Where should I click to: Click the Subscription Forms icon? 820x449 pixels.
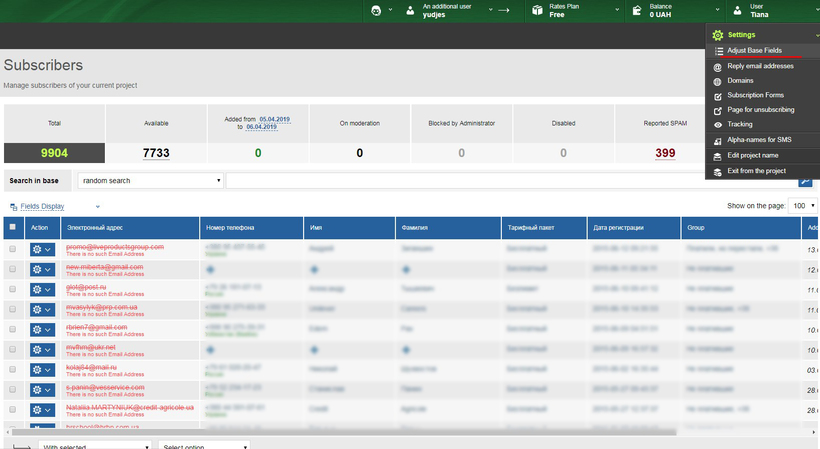718,96
